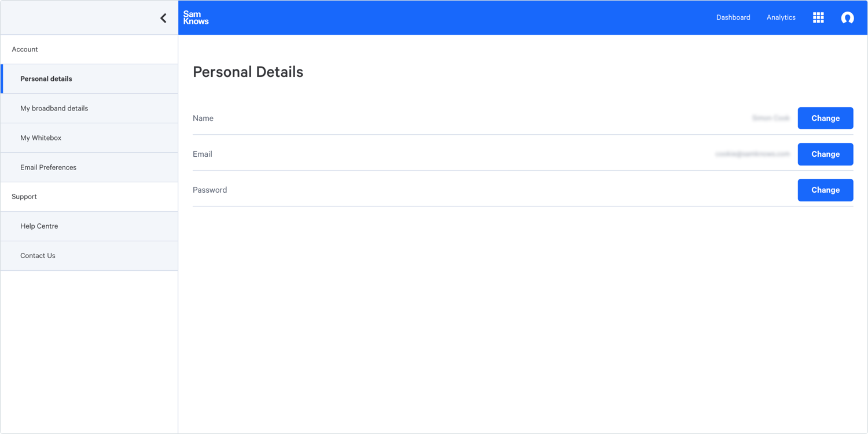Open My broadband details
This screenshot has height=434, width=868.
(x=54, y=108)
